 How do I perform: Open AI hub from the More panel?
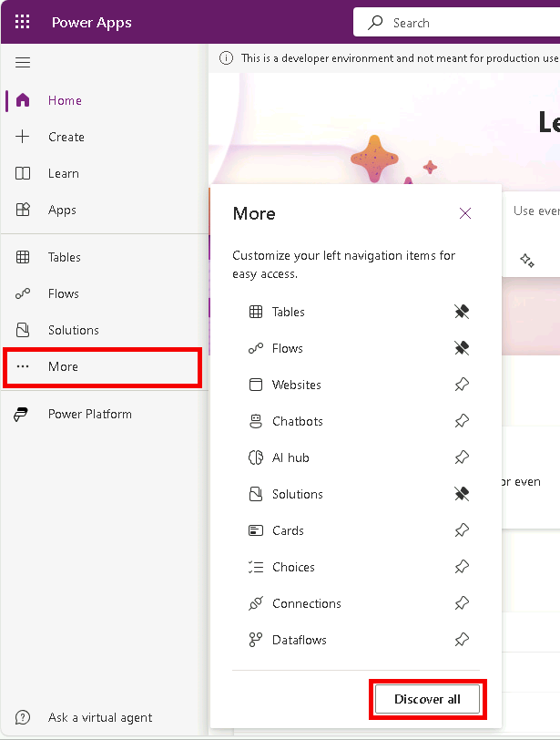click(x=290, y=457)
